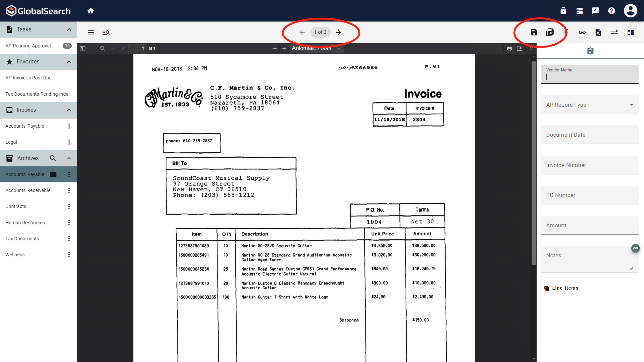Open the Save and Next icon
This screenshot has height=362, width=644.
[x=550, y=32]
